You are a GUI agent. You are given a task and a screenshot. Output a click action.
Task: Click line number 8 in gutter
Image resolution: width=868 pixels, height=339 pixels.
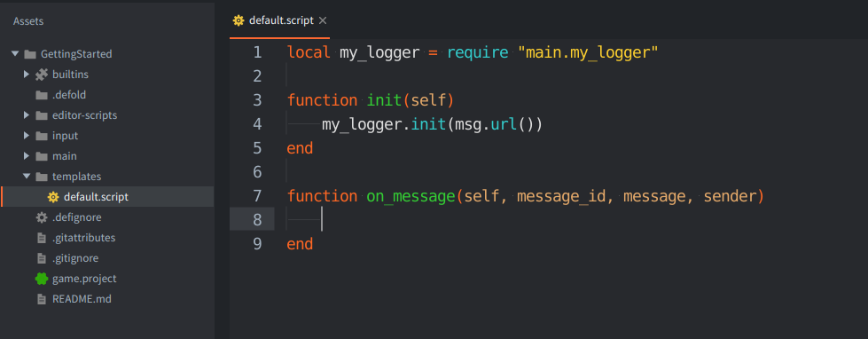pyautogui.click(x=257, y=220)
